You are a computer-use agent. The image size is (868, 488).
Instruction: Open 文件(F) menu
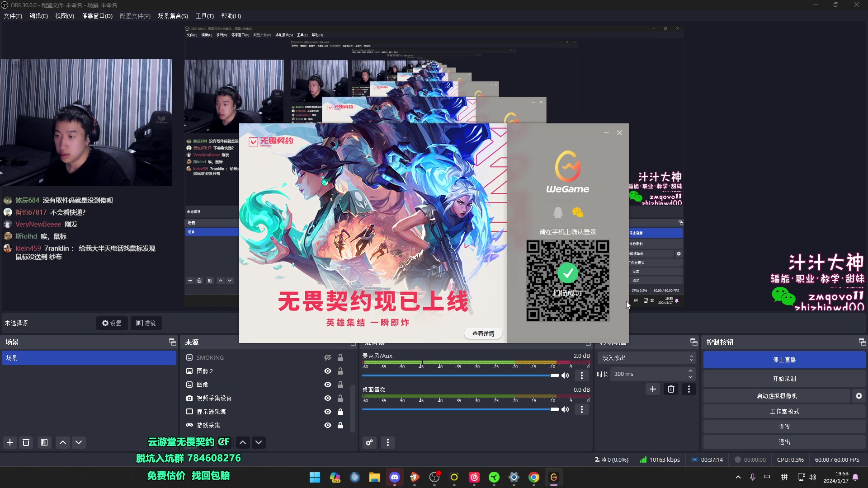pyautogui.click(x=13, y=16)
